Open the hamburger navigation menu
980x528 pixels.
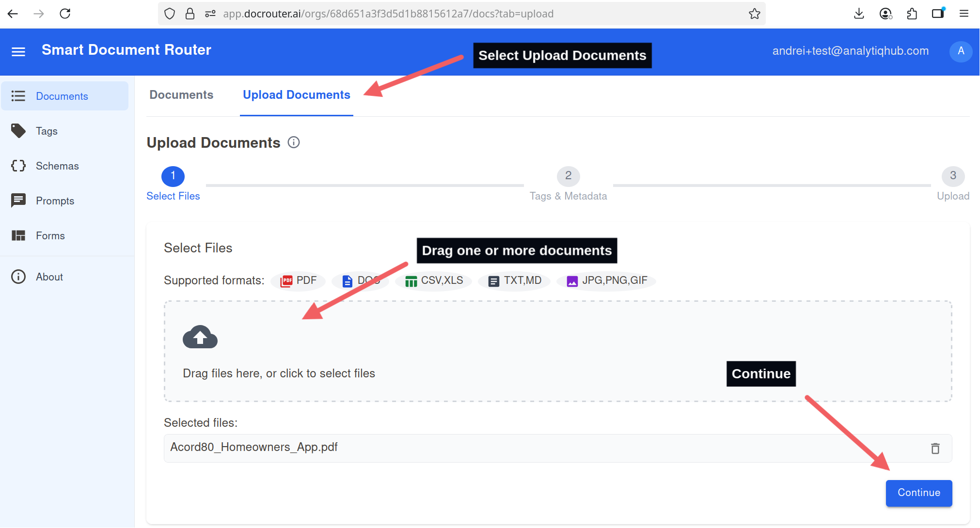(x=18, y=51)
